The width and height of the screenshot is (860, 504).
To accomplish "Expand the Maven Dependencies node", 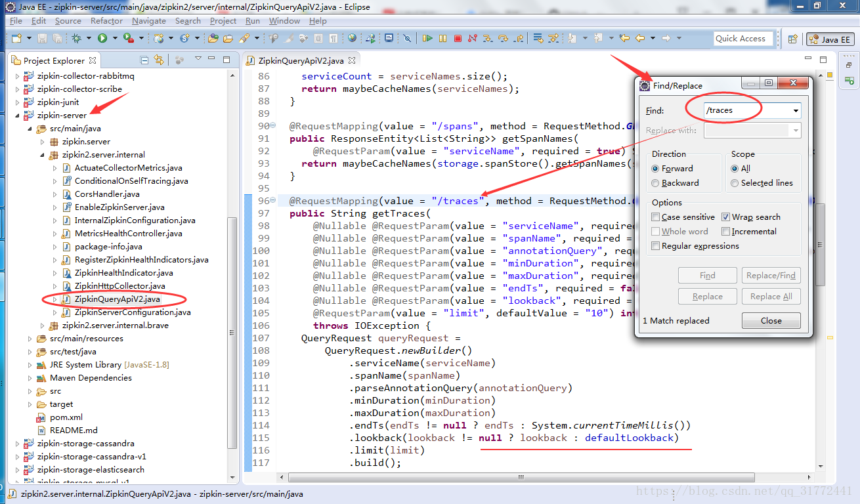I will coord(30,378).
